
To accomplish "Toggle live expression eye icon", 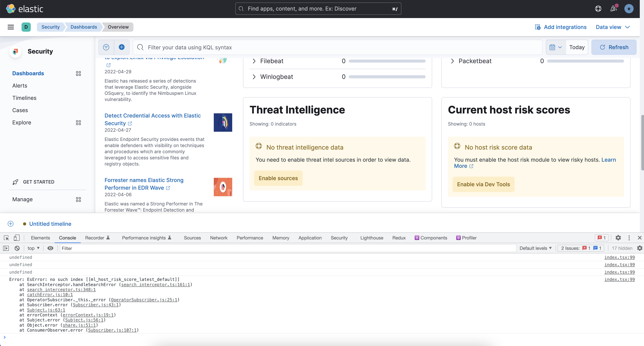I will (x=50, y=248).
